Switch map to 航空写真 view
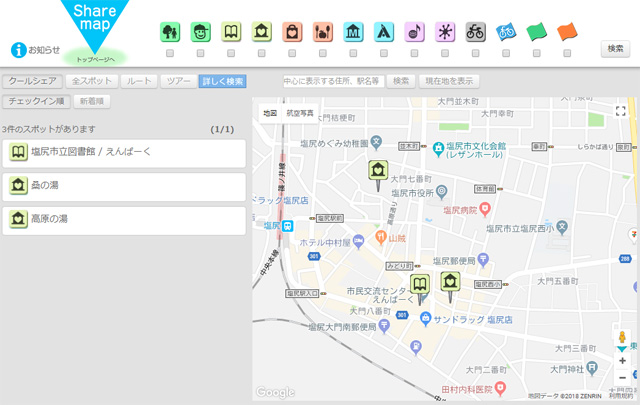 tap(299, 113)
